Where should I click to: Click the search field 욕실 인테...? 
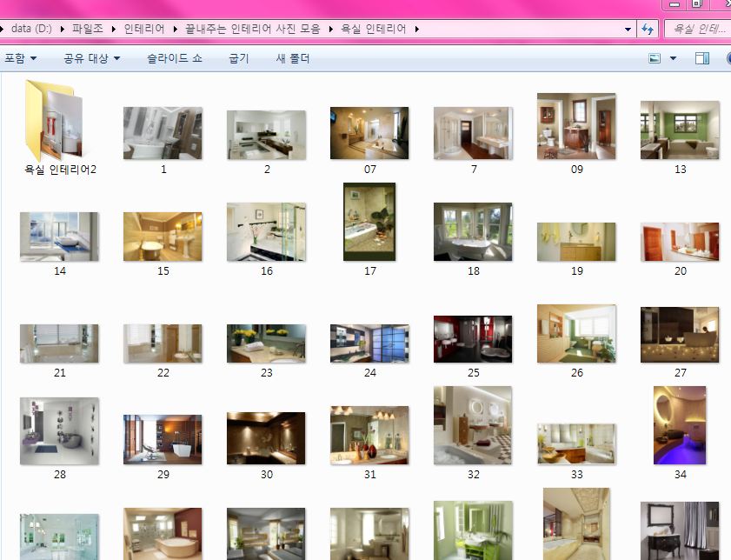[698, 29]
